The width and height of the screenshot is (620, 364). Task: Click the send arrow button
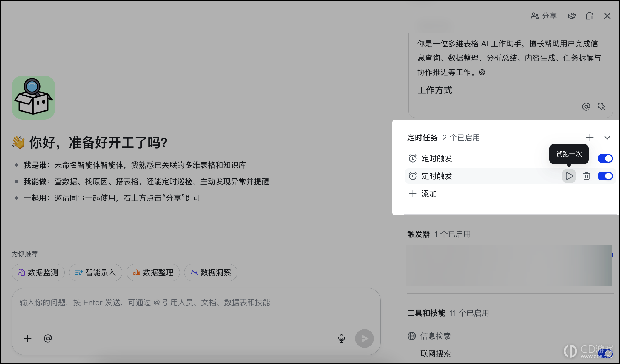point(364,339)
